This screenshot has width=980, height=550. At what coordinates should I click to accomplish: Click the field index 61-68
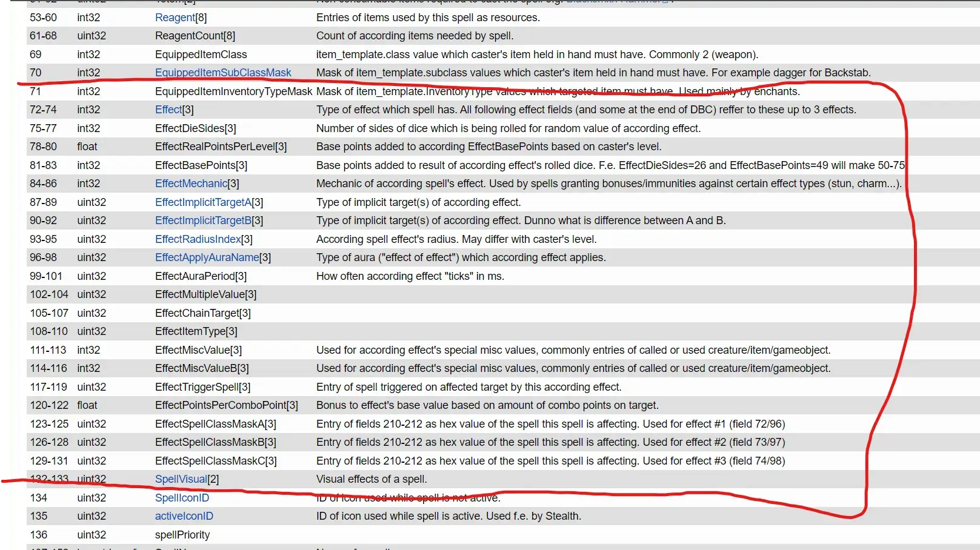click(43, 36)
